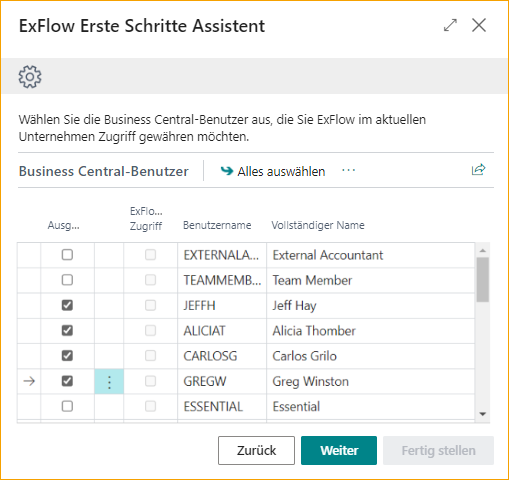This screenshot has width=509, height=480.
Task: Click ExFlow Zugriff checkbox for ALICIAT
Action: click(150, 331)
